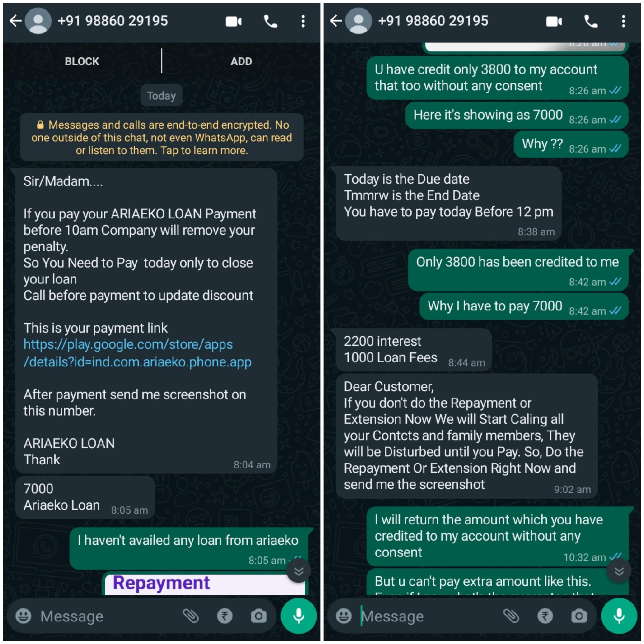The image size is (644, 644).
Task: Tap ADD to save the contact
Action: (241, 61)
